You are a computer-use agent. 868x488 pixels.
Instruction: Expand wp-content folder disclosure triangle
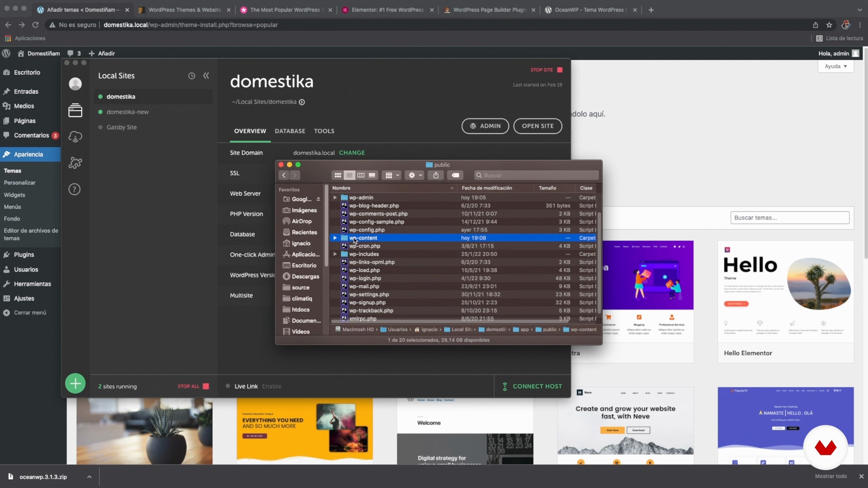(335, 238)
